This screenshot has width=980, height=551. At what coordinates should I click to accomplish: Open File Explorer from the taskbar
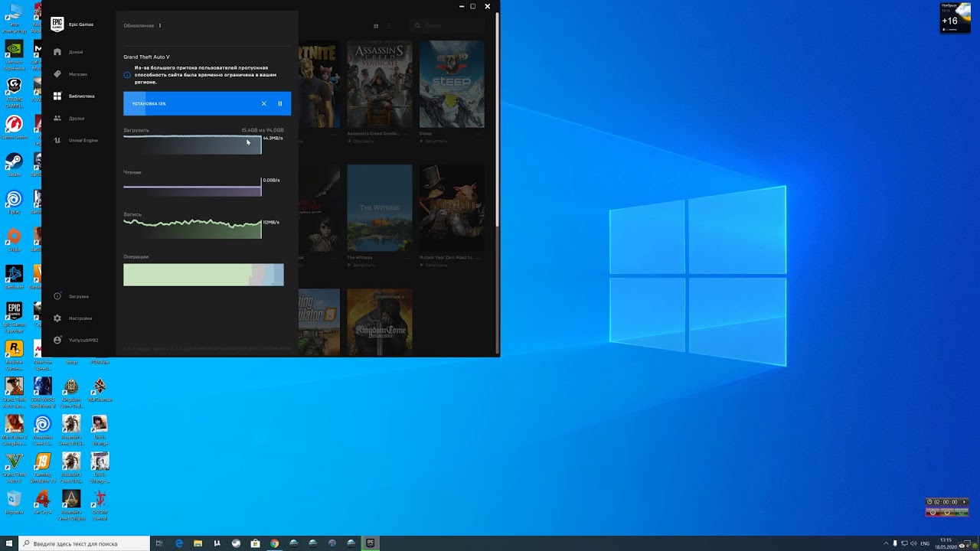(x=198, y=543)
